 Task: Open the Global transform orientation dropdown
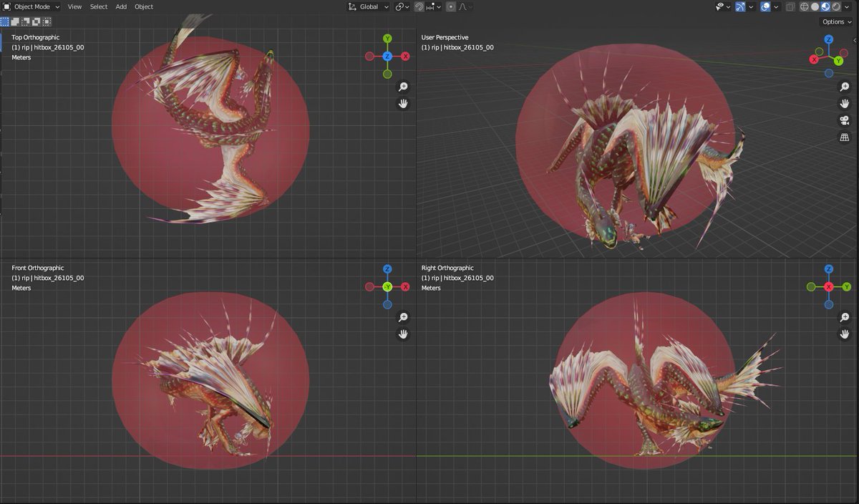pyautogui.click(x=369, y=6)
